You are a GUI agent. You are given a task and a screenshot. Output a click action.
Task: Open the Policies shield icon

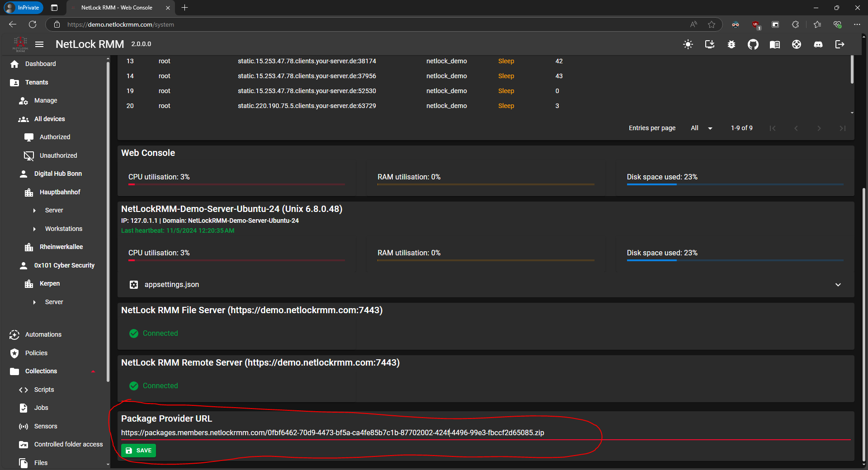click(x=14, y=353)
